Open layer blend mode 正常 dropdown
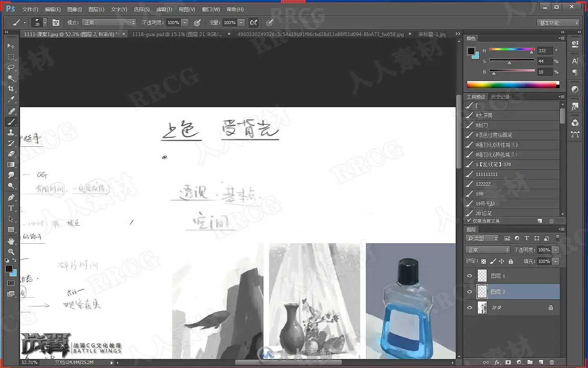Viewport: 588px width, 368px height. tap(488, 250)
